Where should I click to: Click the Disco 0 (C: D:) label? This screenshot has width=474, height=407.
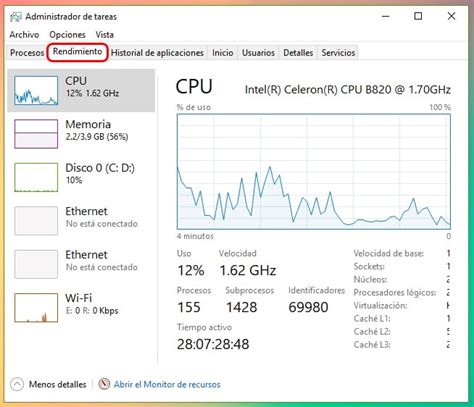tap(100, 168)
